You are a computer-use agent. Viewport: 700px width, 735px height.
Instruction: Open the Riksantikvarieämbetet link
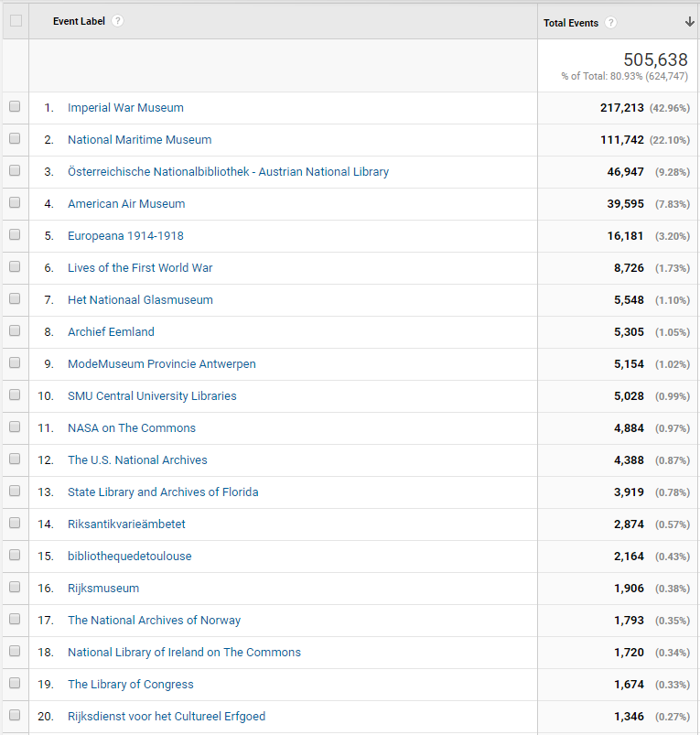126,524
